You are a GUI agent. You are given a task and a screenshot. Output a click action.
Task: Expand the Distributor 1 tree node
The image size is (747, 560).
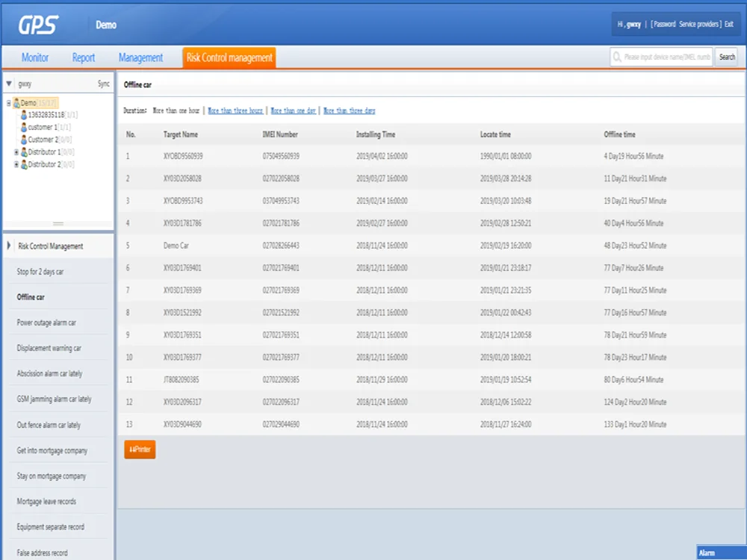pos(16,152)
